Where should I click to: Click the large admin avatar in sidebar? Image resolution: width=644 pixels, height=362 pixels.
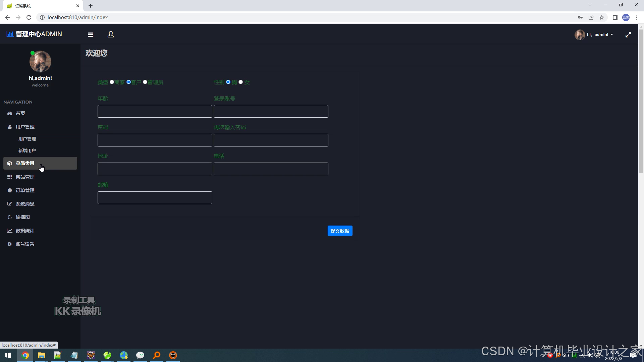[x=40, y=62]
